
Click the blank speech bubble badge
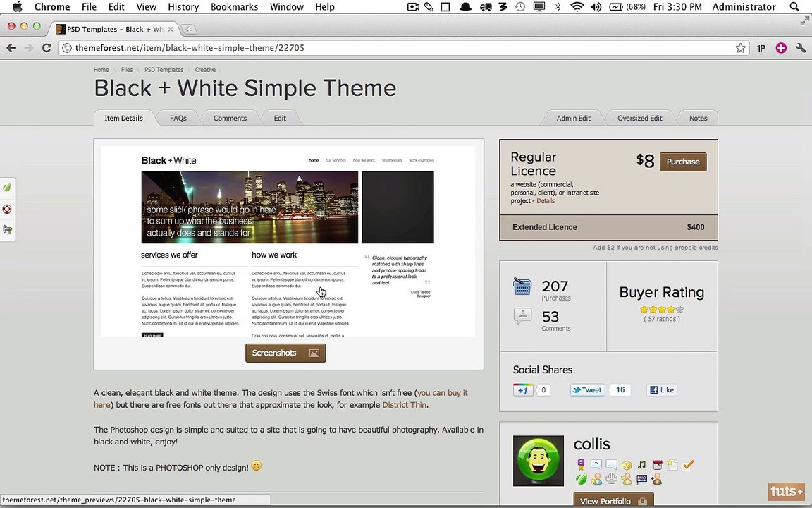611,464
